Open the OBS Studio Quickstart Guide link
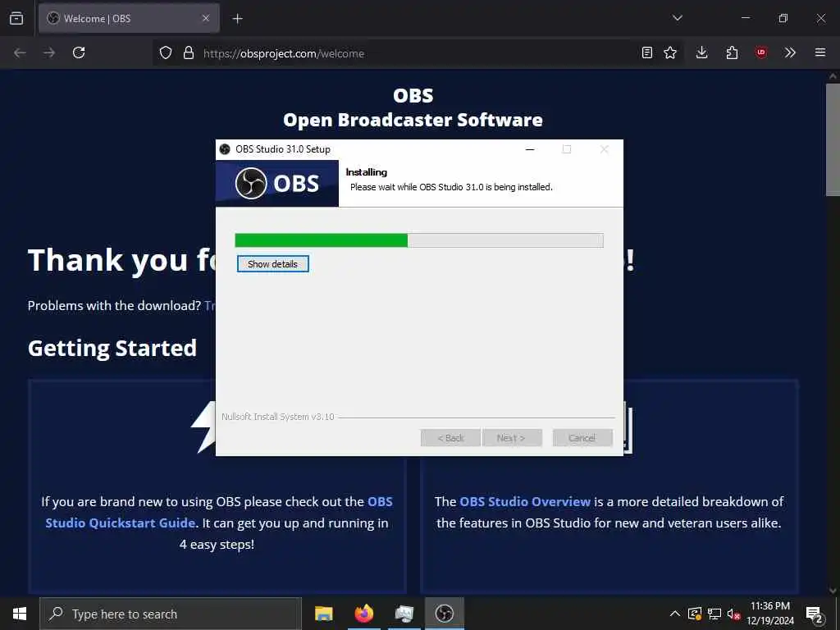 [x=219, y=512]
